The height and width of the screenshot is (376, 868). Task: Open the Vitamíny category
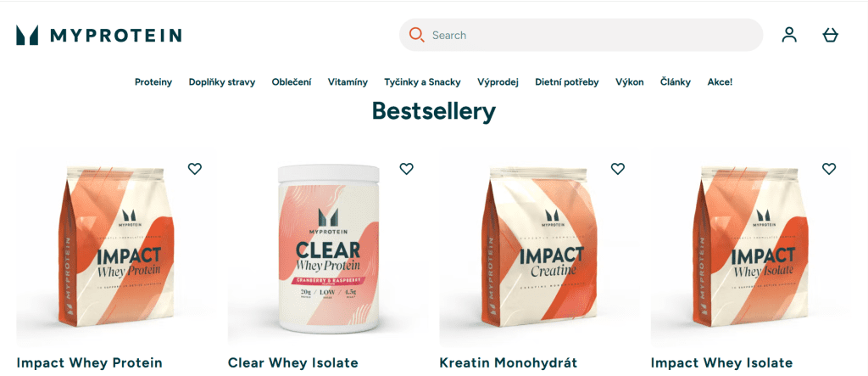pyautogui.click(x=348, y=82)
